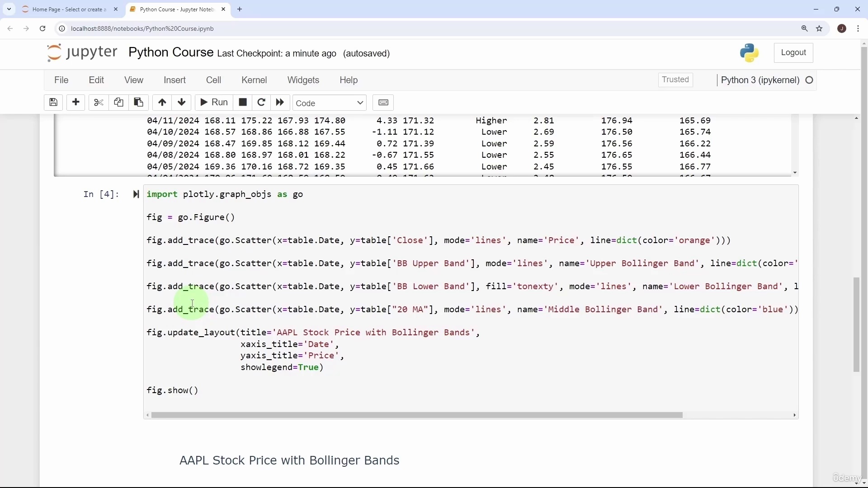Screen dimensions: 868x488
Task: Open the Widgets menu
Action: pyautogui.click(x=303, y=80)
